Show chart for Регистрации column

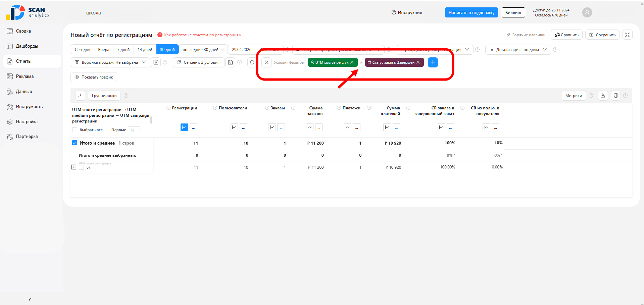coord(184,128)
